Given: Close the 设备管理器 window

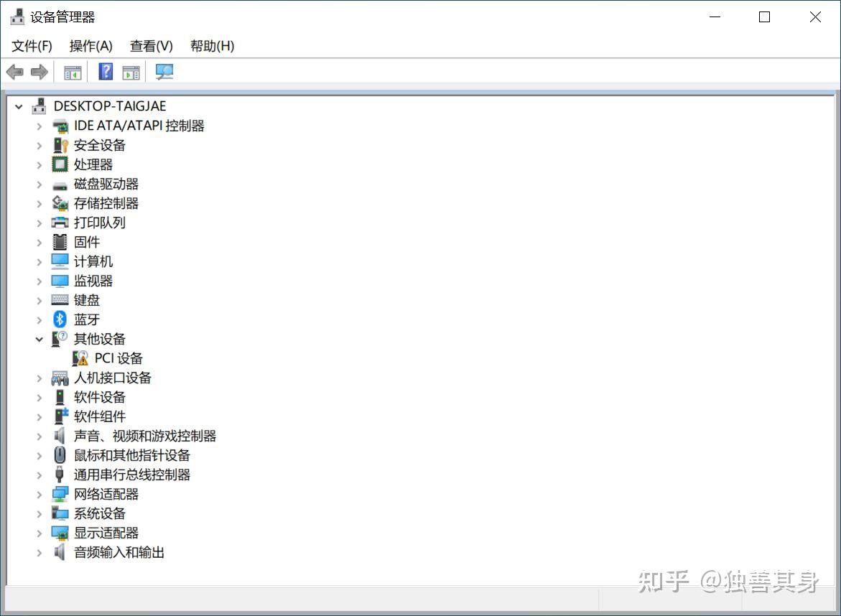Looking at the screenshot, I should click(815, 17).
